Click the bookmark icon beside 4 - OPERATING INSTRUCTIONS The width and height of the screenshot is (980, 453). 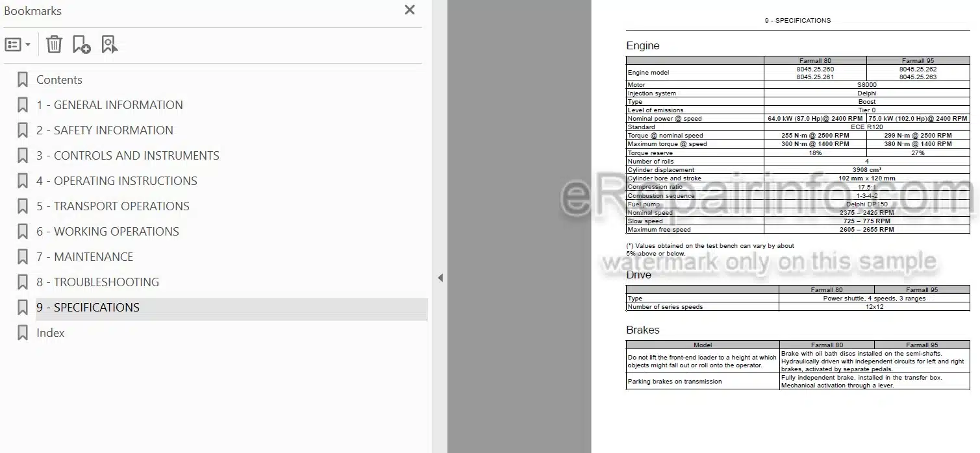point(23,181)
